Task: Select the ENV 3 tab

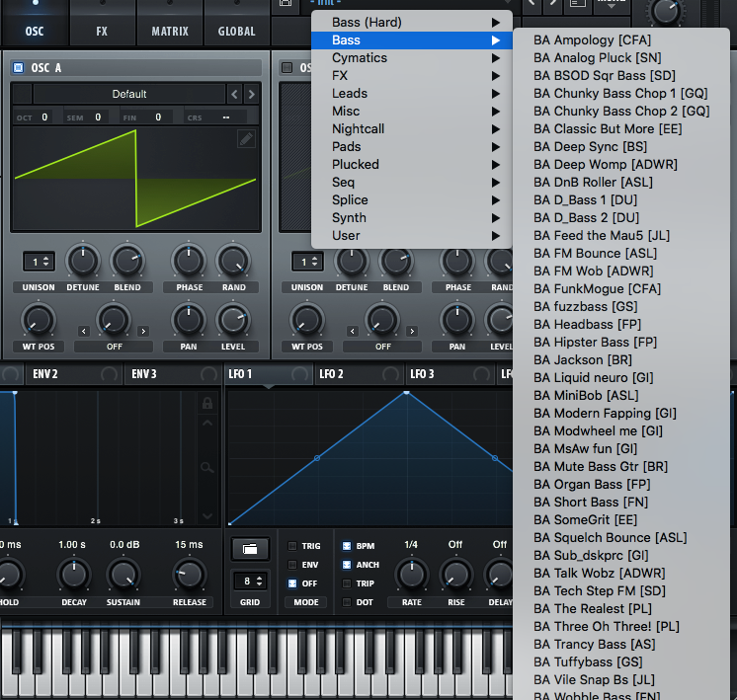Action: [x=172, y=374]
